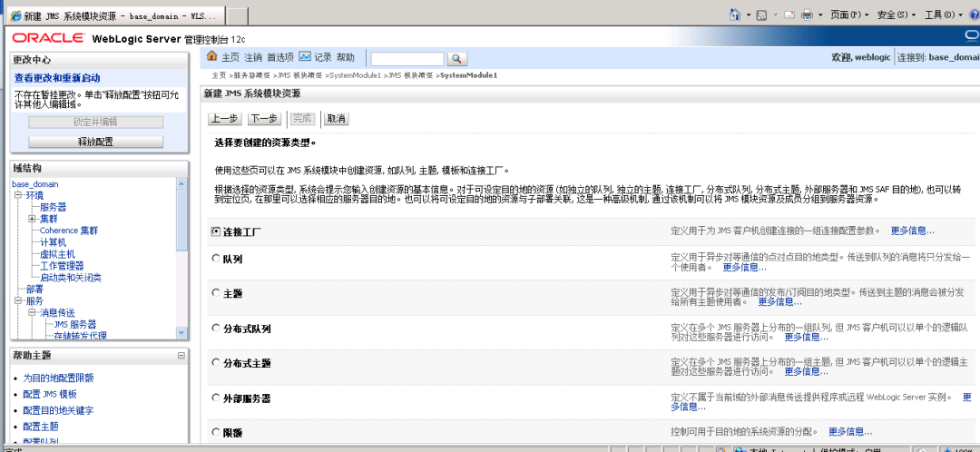The image size is (980, 452).
Task: Open 部署 in domain tree
Action: 35,290
